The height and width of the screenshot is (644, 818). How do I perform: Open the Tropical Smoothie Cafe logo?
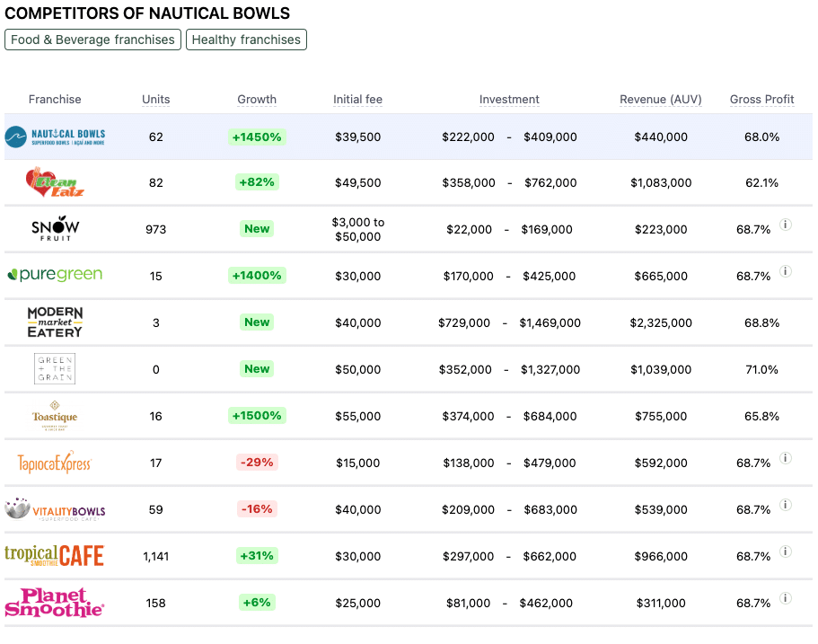(x=55, y=556)
